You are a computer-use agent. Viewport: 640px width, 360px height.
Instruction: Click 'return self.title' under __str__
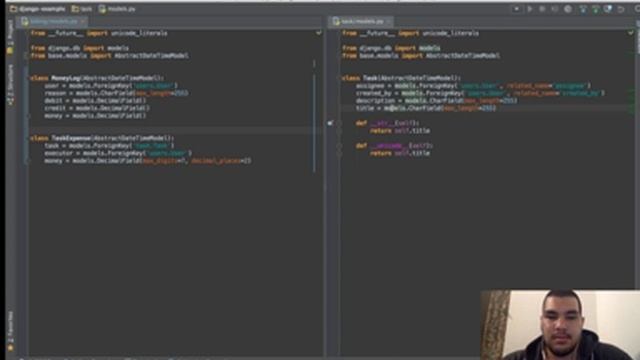400,131
